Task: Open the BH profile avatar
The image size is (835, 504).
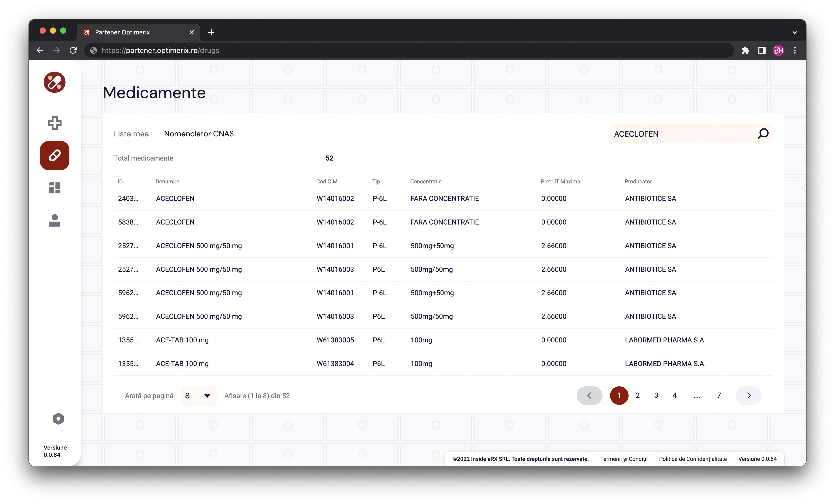Action: pos(778,50)
